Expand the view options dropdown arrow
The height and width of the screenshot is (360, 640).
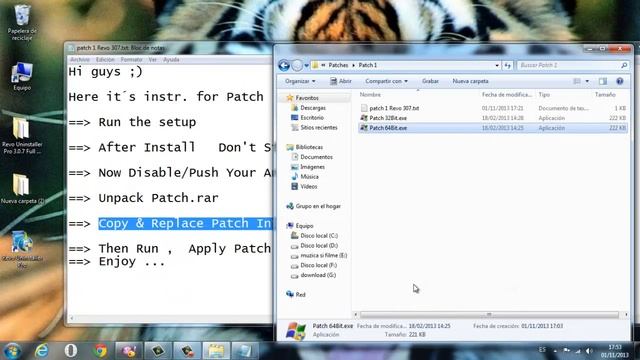(x=587, y=81)
